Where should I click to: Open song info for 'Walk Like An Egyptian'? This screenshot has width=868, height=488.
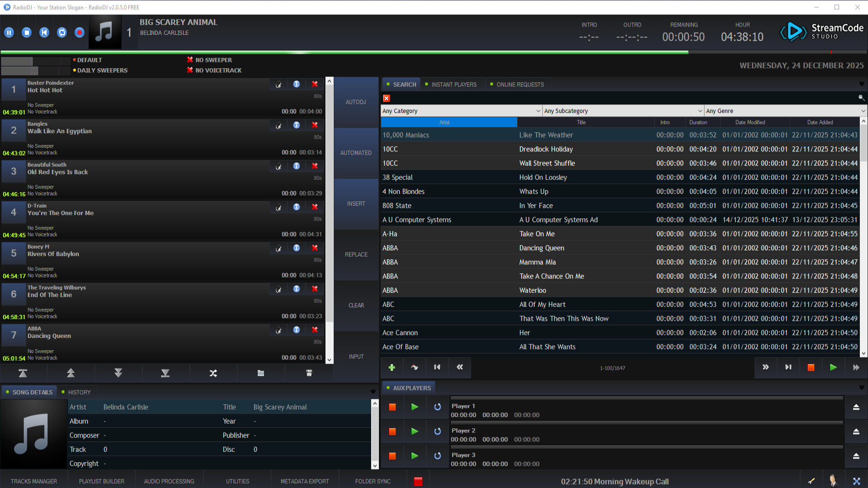(x=296, y=125)
